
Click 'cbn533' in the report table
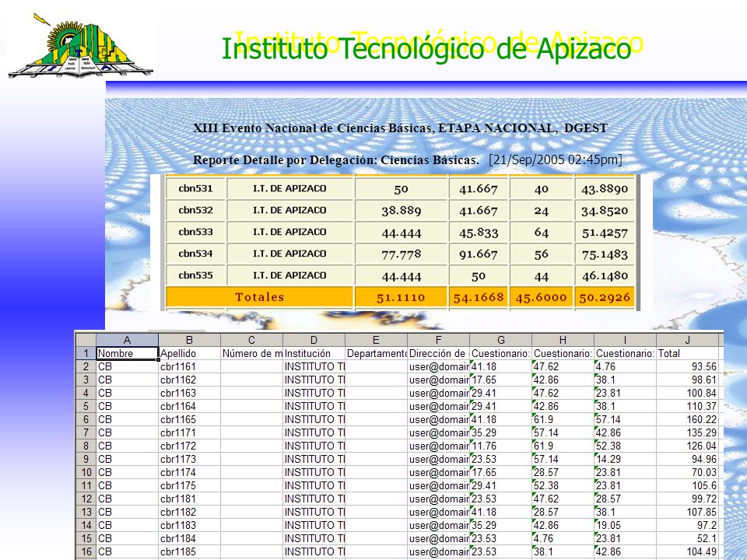tap(195, 232)
